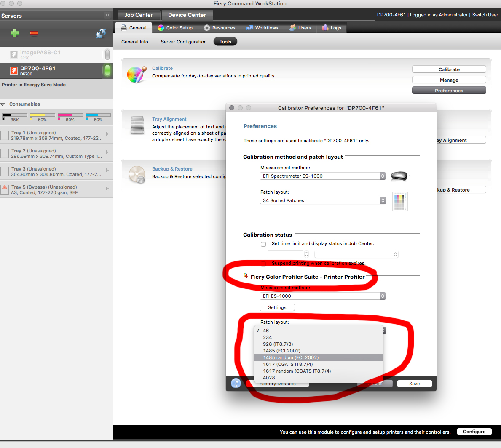This screenshot has width=501, height=448.
Task: Select 46 patch layout option
Action: pyautogui.click(x=318, y=331)
